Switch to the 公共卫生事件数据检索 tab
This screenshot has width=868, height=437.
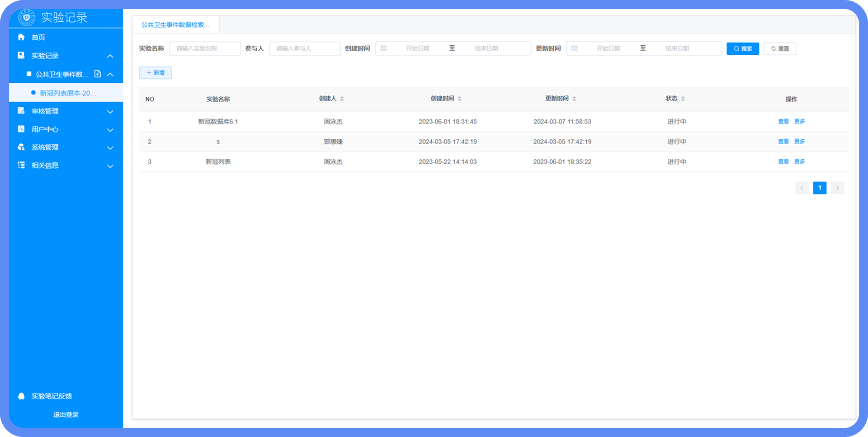[175, 25]
